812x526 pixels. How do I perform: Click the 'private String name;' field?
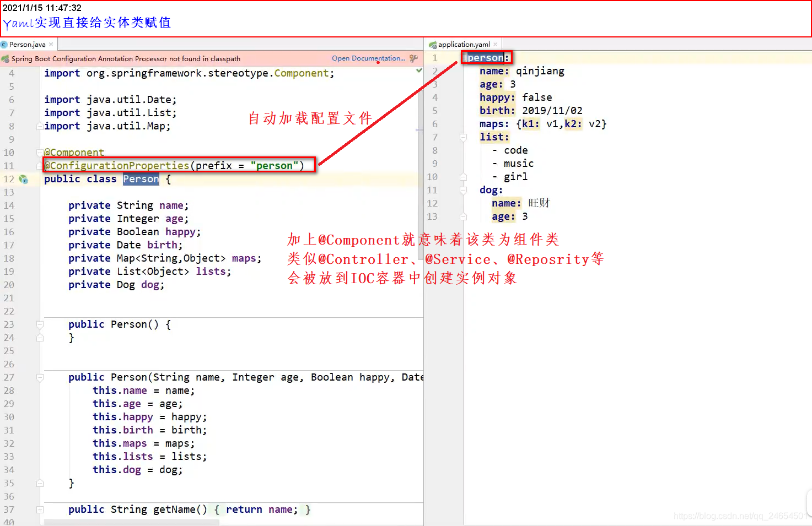pyautogui.click(x=128, y=205)
